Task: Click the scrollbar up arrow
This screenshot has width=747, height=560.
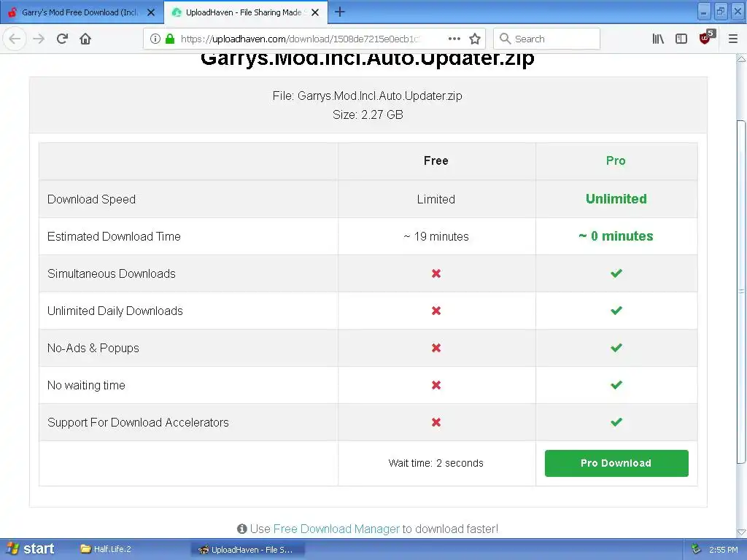Action: click(741, 59)
